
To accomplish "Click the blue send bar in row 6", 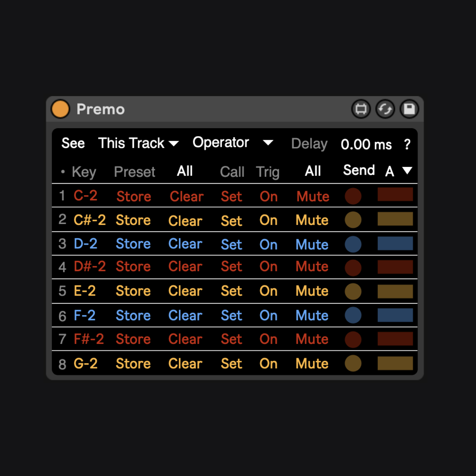I will (x=395, y=315).
